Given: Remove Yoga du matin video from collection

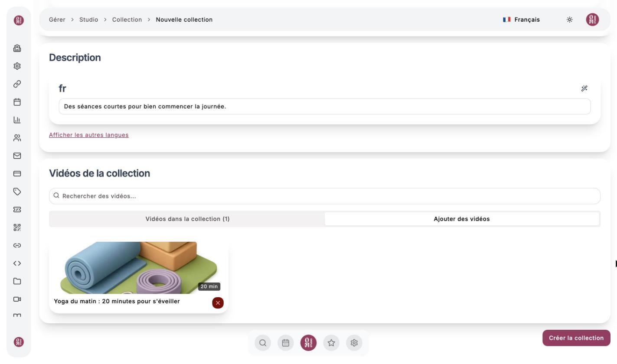Looking at the screenshot, I should pyautogui.click(x=218, y=302).
